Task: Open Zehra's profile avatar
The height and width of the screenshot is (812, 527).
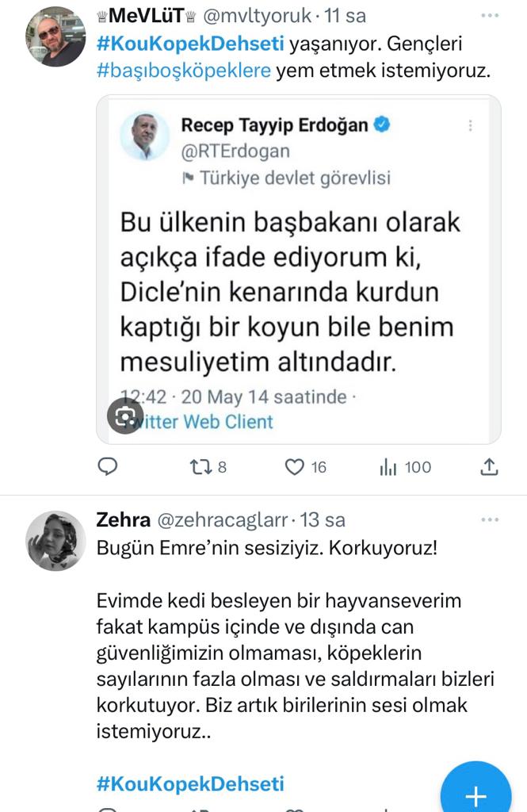Action: click(x=55, y=541)
